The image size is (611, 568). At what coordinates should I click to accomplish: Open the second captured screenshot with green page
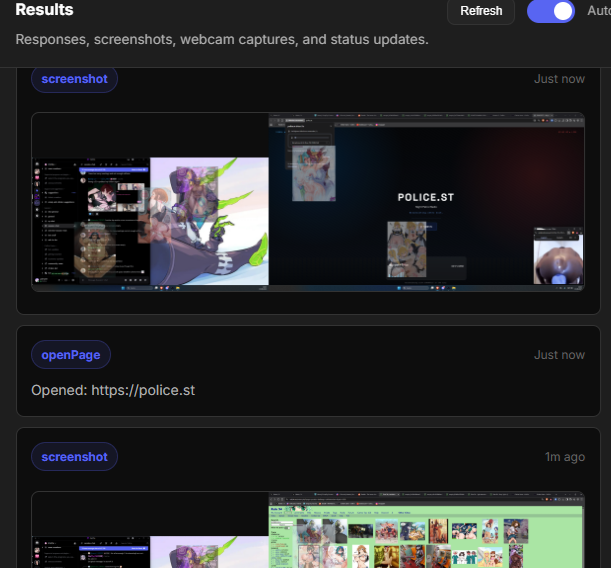coord(308,530)
